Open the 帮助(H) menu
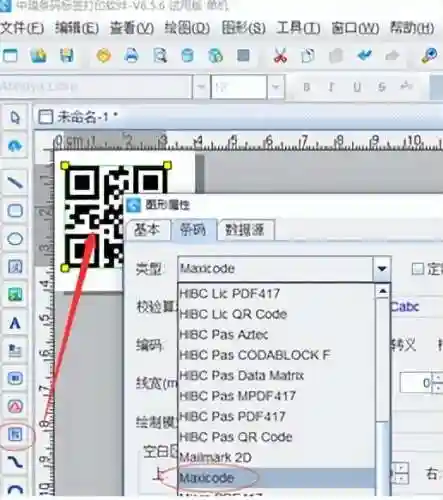Viewport: 443px width, 500px height. point(412,28)
